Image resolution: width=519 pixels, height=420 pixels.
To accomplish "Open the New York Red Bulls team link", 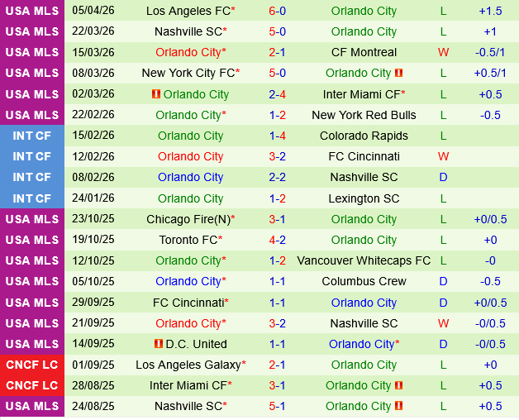I will tap(364, 115).
